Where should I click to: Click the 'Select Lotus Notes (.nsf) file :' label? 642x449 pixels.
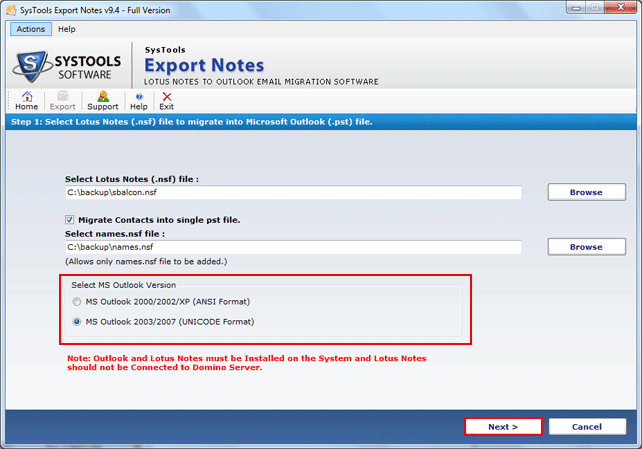point(132,179)
